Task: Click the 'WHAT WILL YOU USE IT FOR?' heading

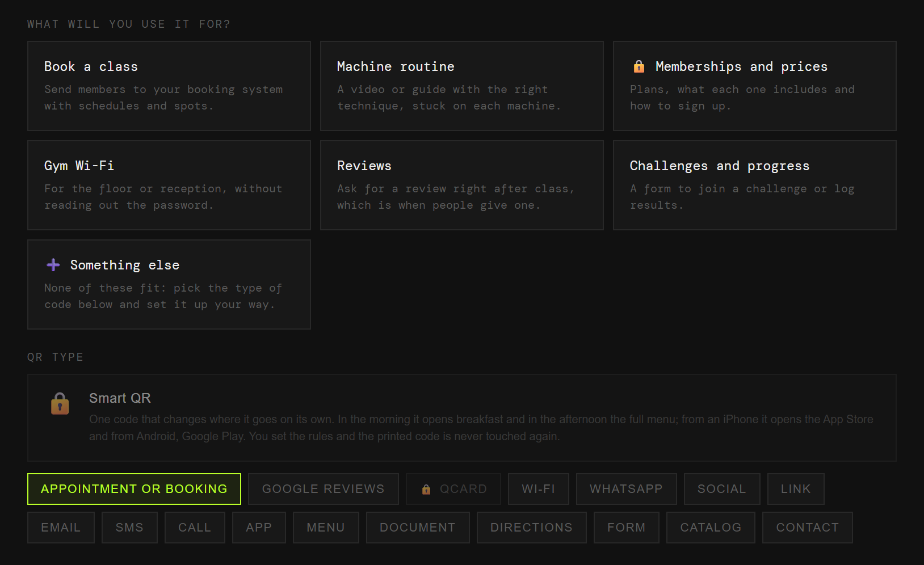Action: (129, 24)
